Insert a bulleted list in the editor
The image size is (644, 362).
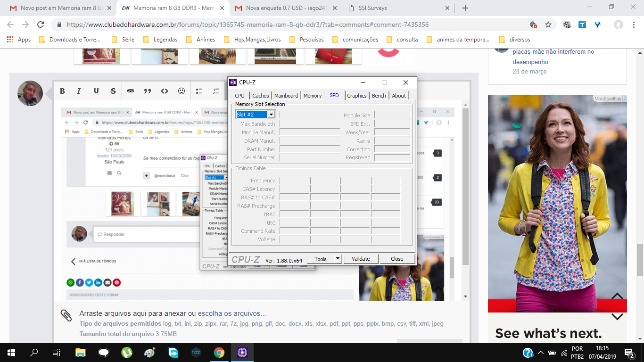(x=199, y=91)
